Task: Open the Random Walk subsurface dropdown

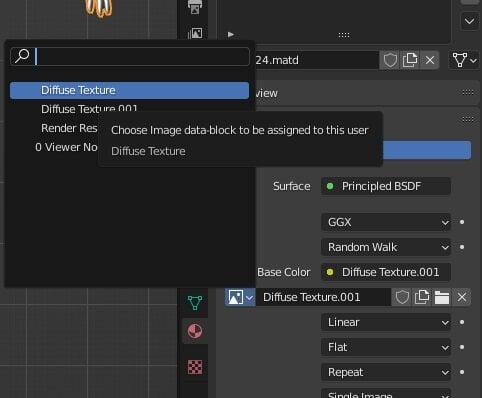Action: [386, 247]
